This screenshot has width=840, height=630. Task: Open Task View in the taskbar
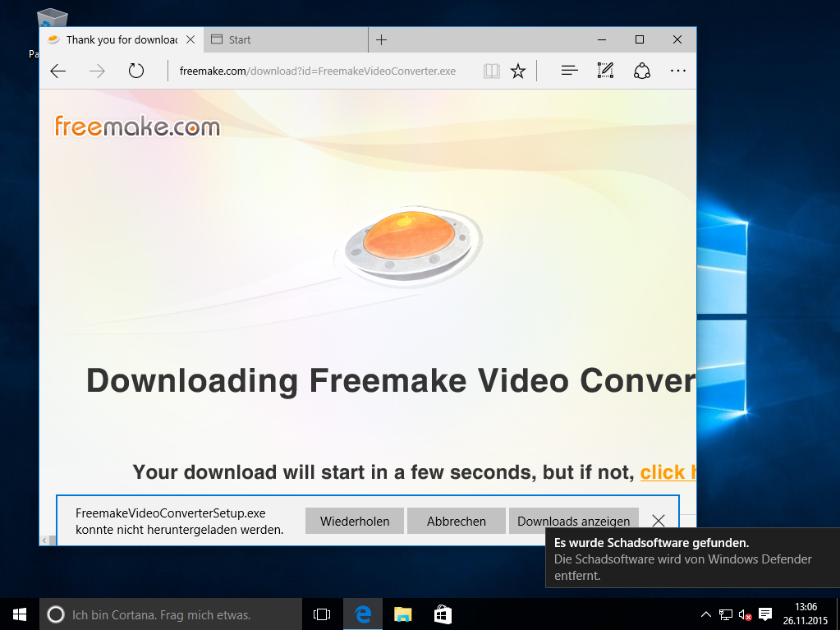321,614
